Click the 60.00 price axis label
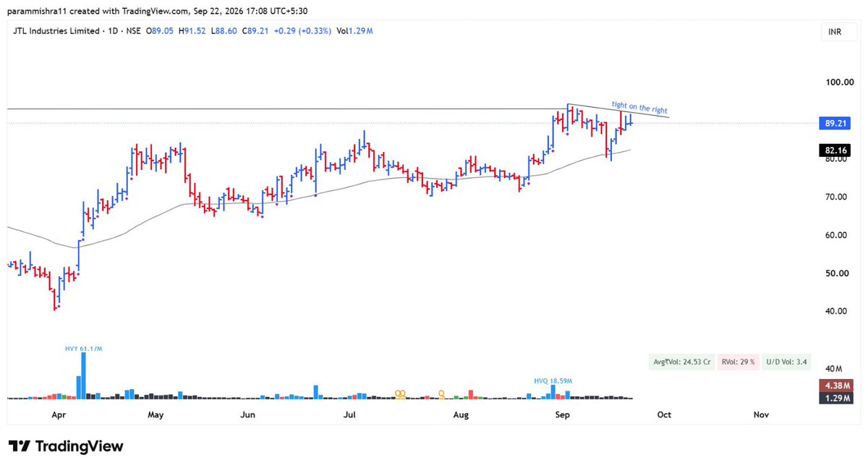Viewport: 868px width, 468px height. (x=838, y=235)
